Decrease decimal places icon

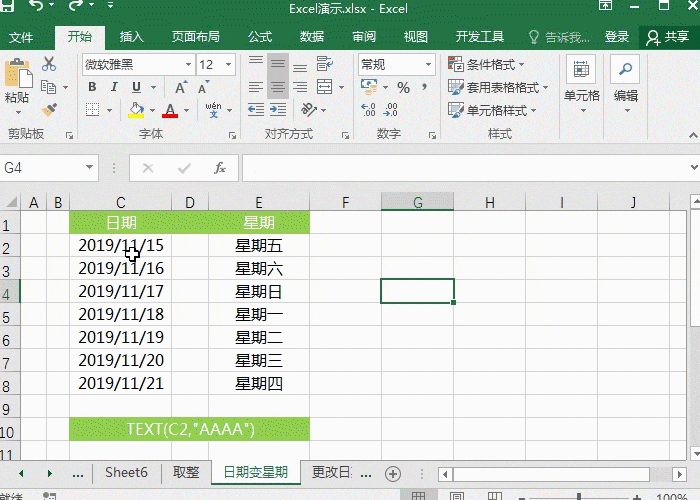(390, 109)
